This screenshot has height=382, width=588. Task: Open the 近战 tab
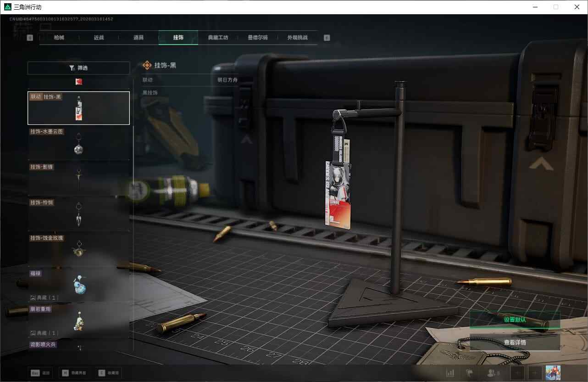point(99,38)
